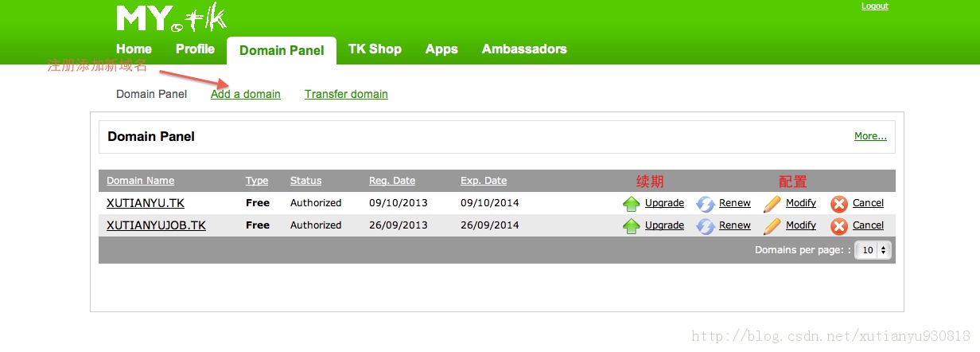Click the Domain Panel sub-navigation text
The image size is (980, 352).
[x=151, y=94]
